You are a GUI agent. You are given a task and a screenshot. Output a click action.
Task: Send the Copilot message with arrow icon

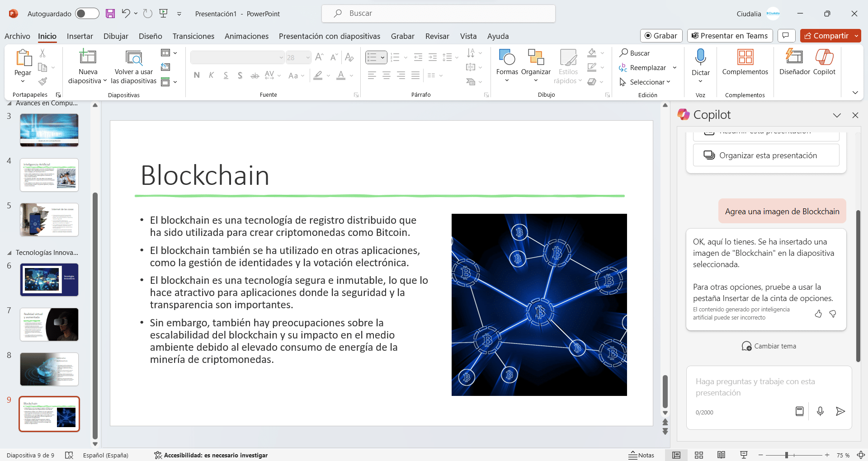pyautogui.click(x=840, y=411)
